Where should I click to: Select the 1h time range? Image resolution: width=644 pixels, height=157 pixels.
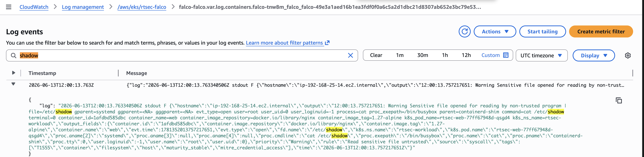[x=445, y=55]
